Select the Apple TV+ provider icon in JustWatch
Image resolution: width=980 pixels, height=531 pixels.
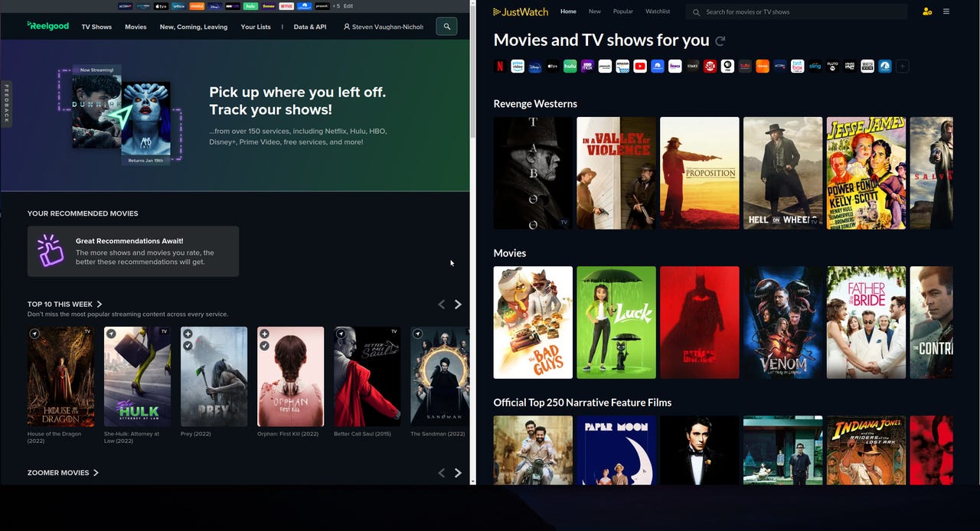coord(553,66)
